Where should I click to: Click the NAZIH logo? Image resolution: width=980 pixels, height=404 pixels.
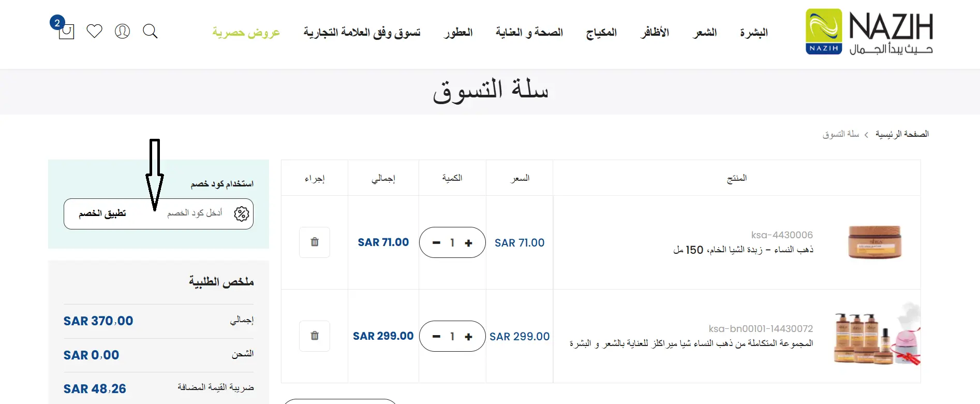(x=869, y=32)
